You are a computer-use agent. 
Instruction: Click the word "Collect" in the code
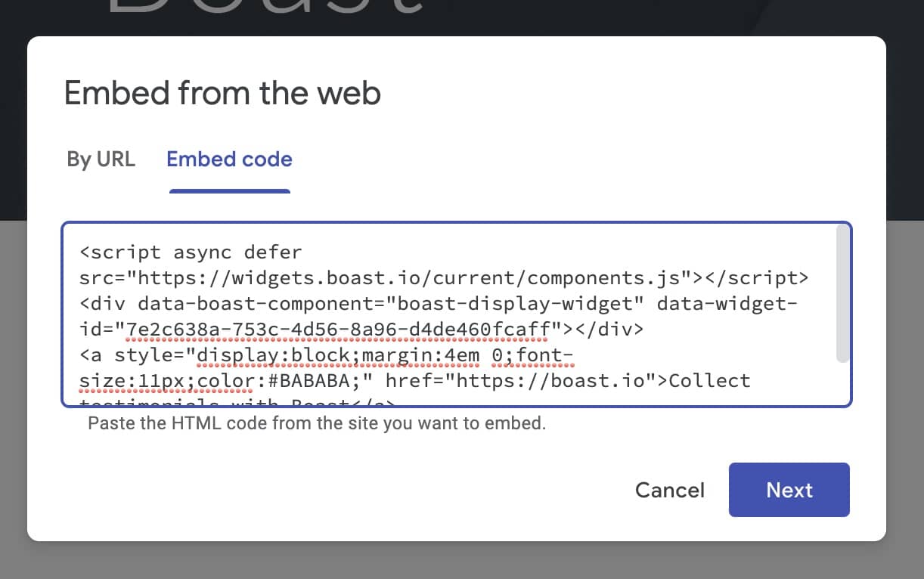(x=709, y=380)
